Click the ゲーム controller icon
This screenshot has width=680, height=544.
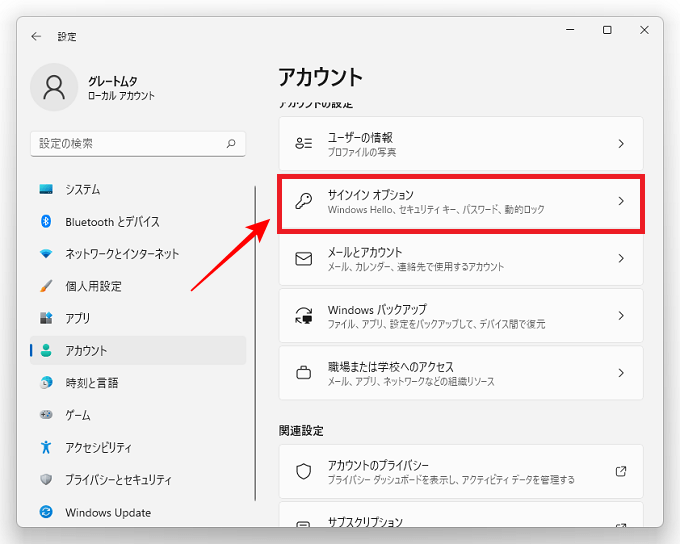click(46, 414)
